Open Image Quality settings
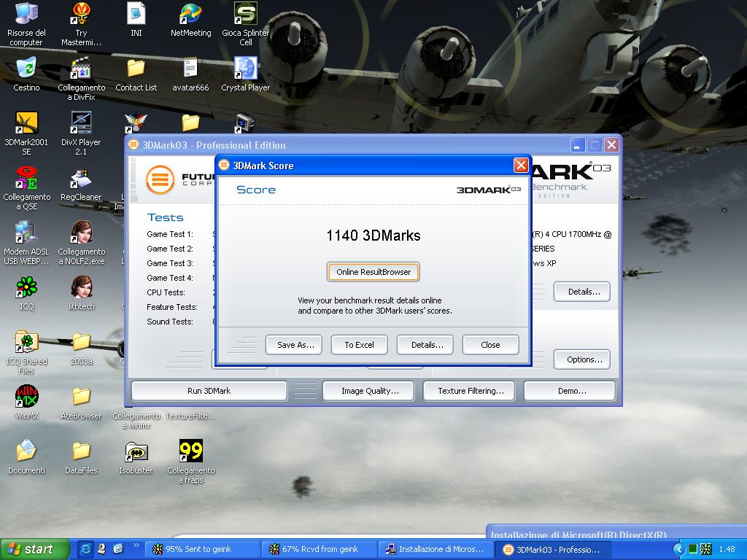Viewport: 747px width, 560px height. click(370, 391)
